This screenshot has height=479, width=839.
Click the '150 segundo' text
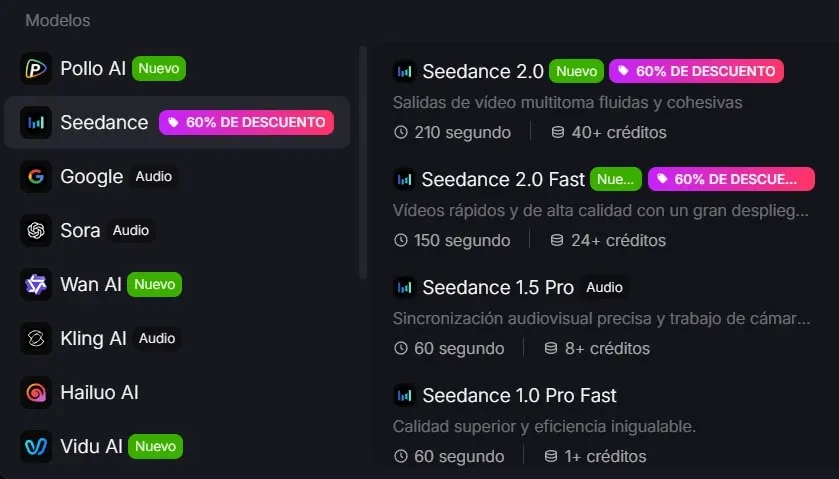coord(462,240)
